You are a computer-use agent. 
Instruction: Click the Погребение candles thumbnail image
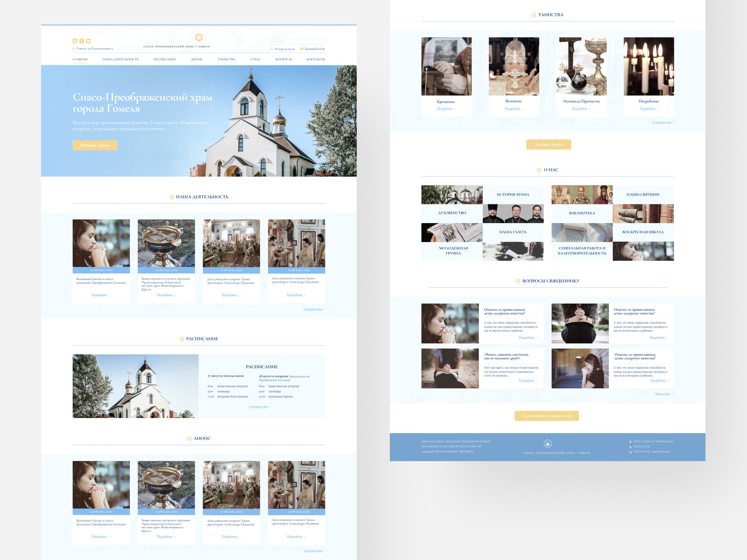pos(648,66)
